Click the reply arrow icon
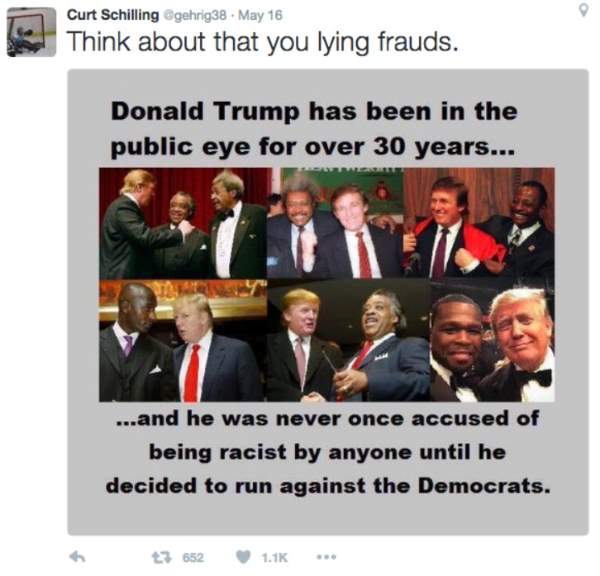This screenshot has height=576, width=600. coord(77,557)
